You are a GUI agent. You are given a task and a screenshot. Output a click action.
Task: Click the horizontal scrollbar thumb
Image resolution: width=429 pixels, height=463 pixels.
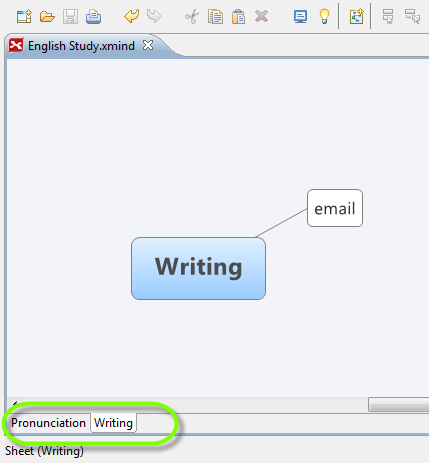click(398, 405)
